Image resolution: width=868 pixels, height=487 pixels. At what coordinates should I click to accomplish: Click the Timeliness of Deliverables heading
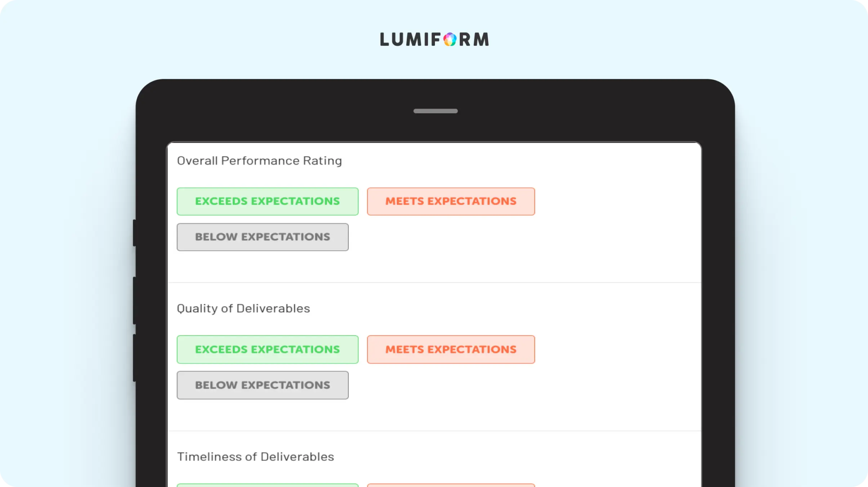256,457
